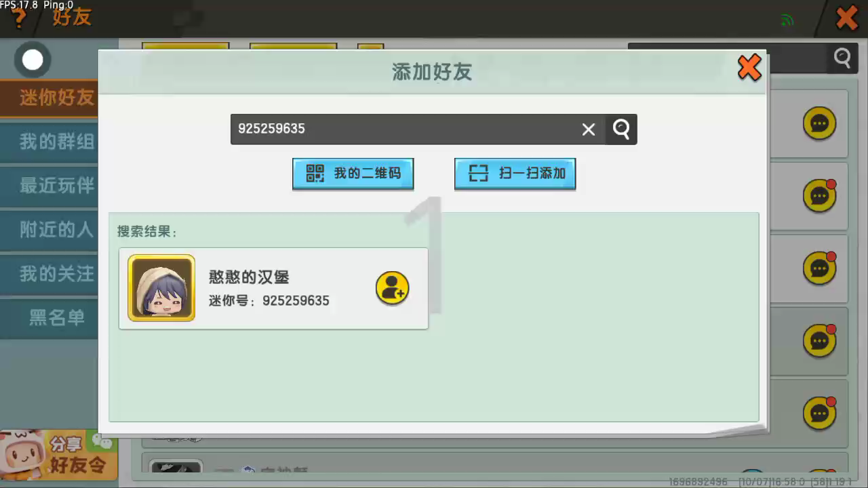
Task: Open 我的二维码 QR code button
Action: click(x=353, y=174)
